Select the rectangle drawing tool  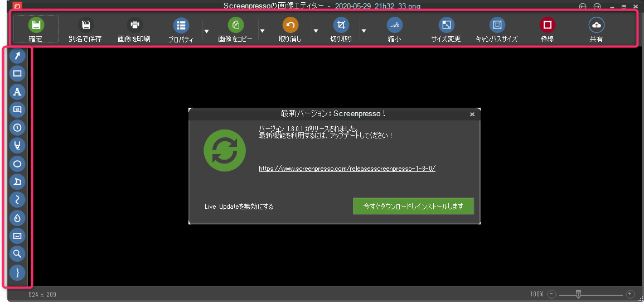tap(17, 74)
